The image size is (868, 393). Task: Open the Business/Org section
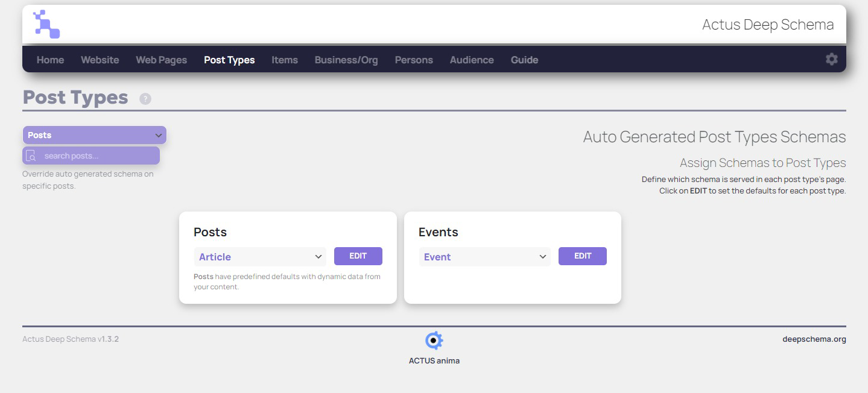pos(346,60)
